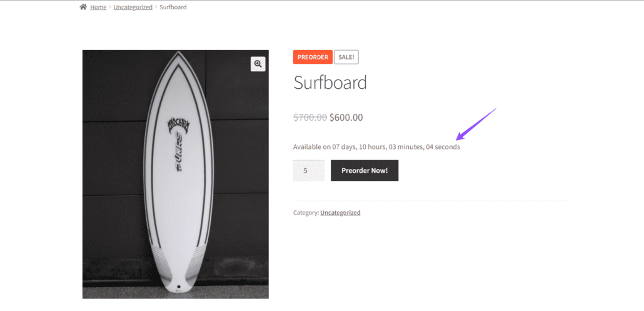Click the chevron separator before Surfboard

pyautogui.click(x=156, y=7)
